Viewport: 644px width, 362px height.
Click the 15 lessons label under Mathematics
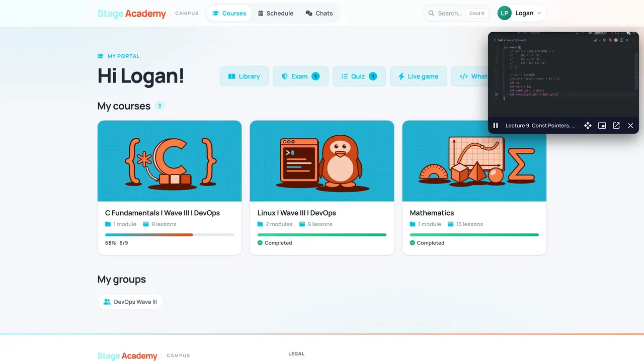pos(469,224)
